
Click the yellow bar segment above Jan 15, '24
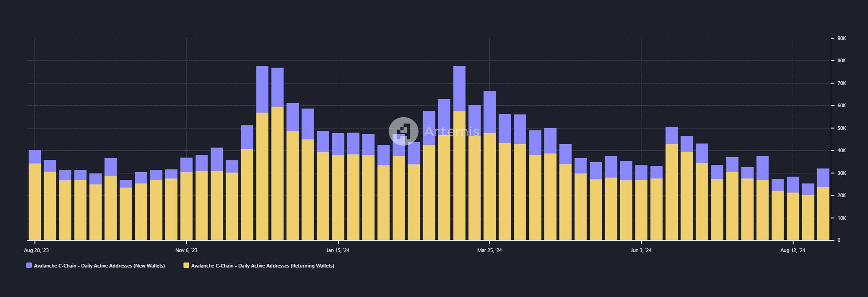(338, 198)
